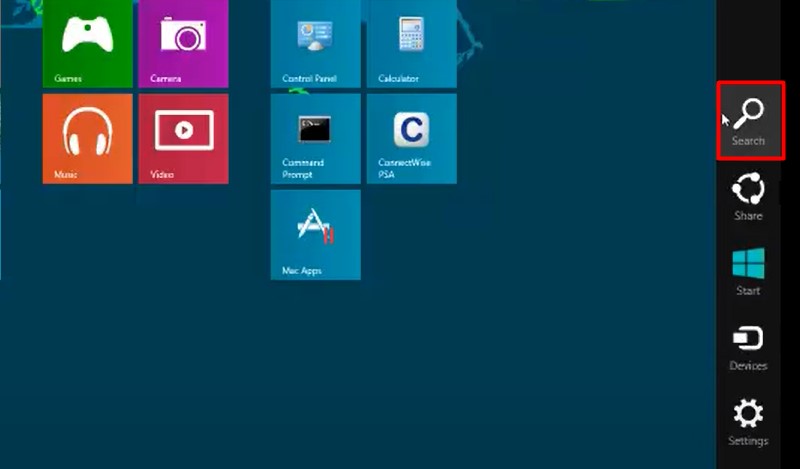Image resolution: width=800 pixels, height=469 pixels.
Task: Launch the Camera tile
Action: (x=183, y=43)
